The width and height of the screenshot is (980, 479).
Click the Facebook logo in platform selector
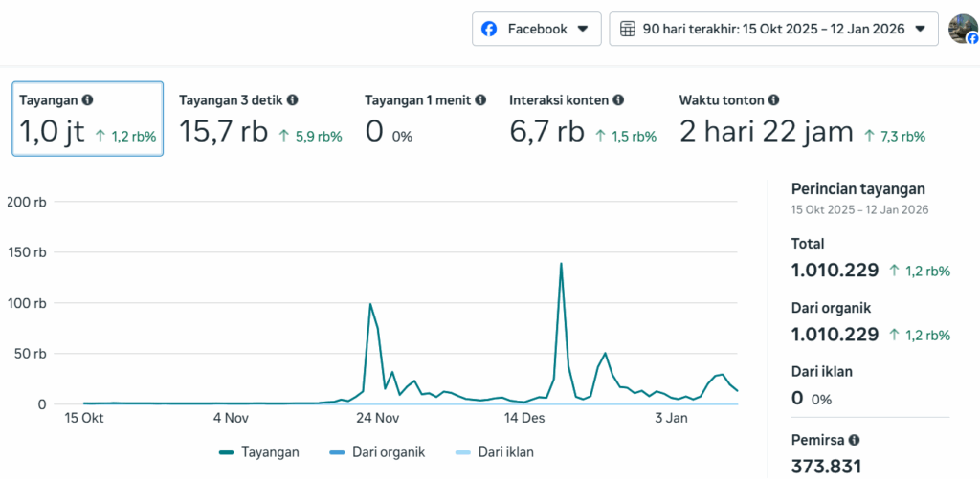[x=489, y=29]
